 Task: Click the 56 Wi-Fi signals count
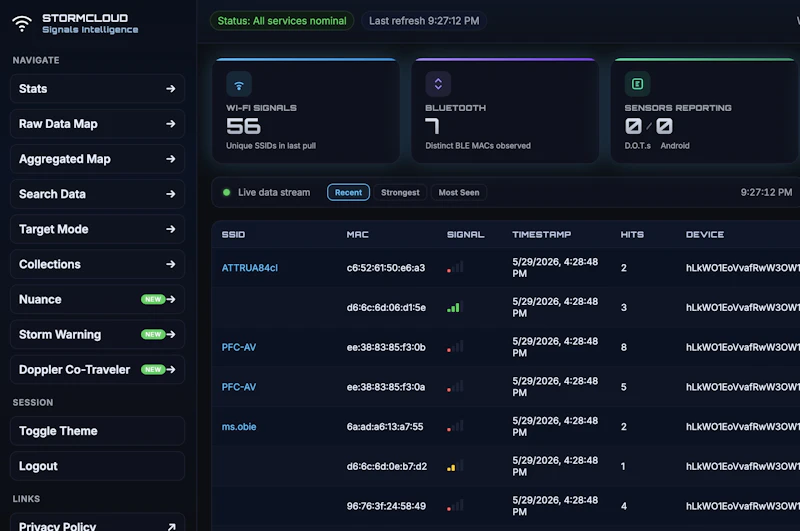point(243,127)
